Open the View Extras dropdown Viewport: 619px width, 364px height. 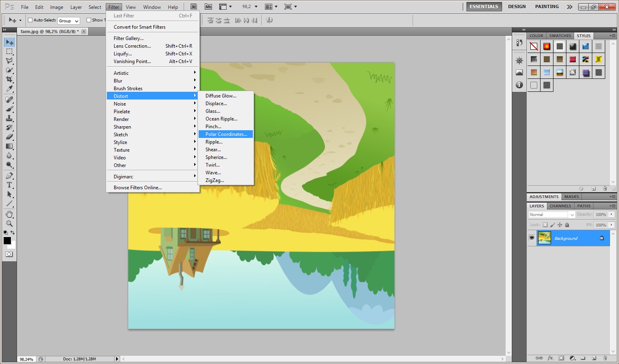pos(225,7)
